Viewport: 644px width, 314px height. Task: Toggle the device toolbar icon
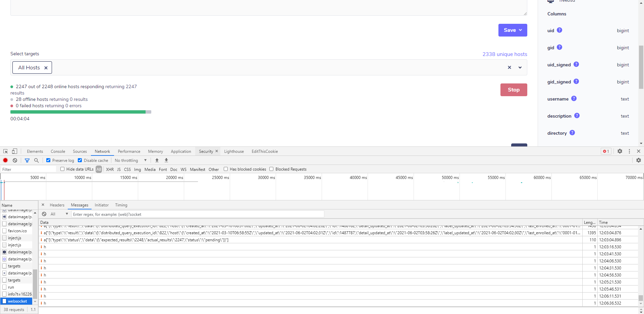click(x=14, y=151)
